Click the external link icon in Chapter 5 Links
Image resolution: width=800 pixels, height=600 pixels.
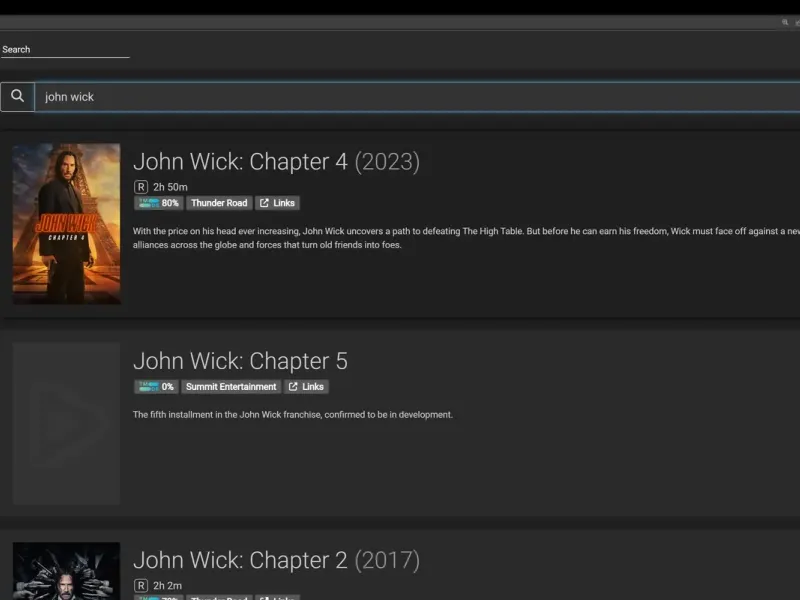point(293,387)
